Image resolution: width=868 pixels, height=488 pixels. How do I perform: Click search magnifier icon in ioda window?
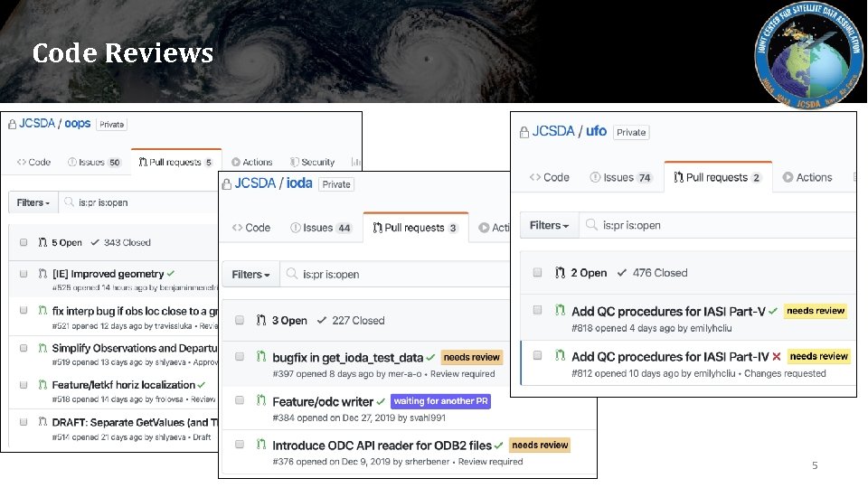[x=292, y=273]
